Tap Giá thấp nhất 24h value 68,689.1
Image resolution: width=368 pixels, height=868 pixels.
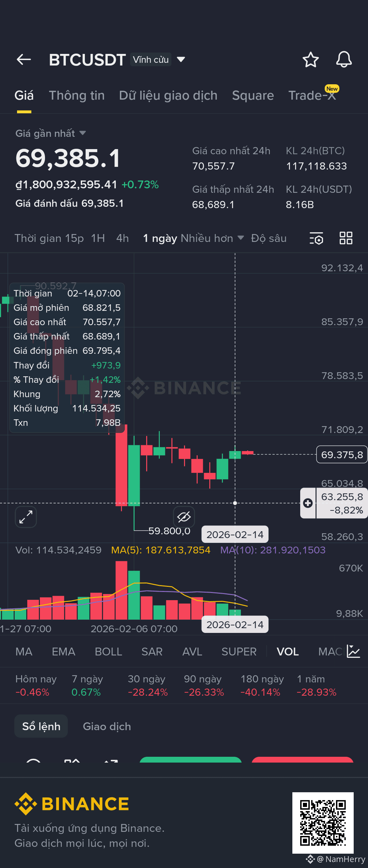pyautogui.click(x=213, y=205)
